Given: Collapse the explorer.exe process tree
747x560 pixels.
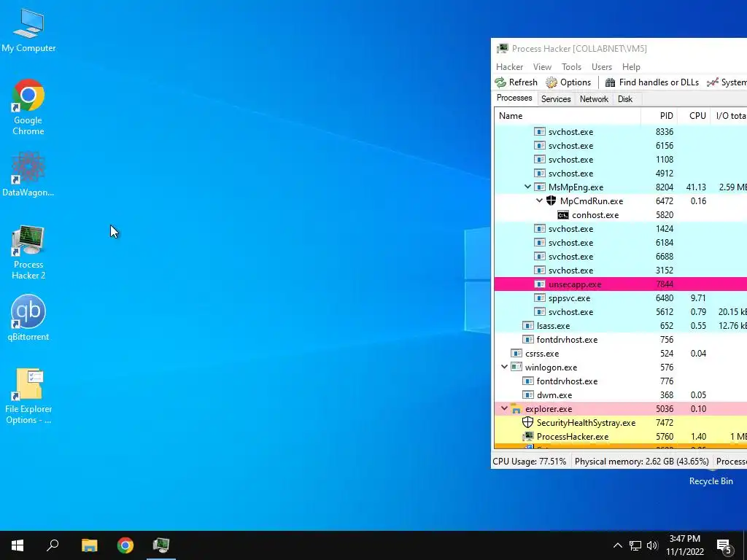Looking at the screenshot, I should click(504, 408).
